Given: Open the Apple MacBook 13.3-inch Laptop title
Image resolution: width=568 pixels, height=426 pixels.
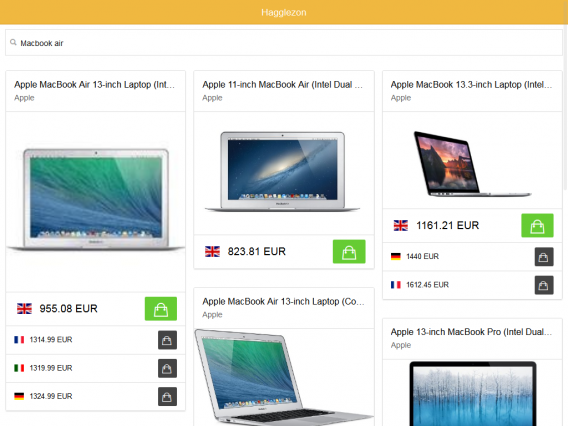Looking at the screenshot, I should (x=471, y=84).
